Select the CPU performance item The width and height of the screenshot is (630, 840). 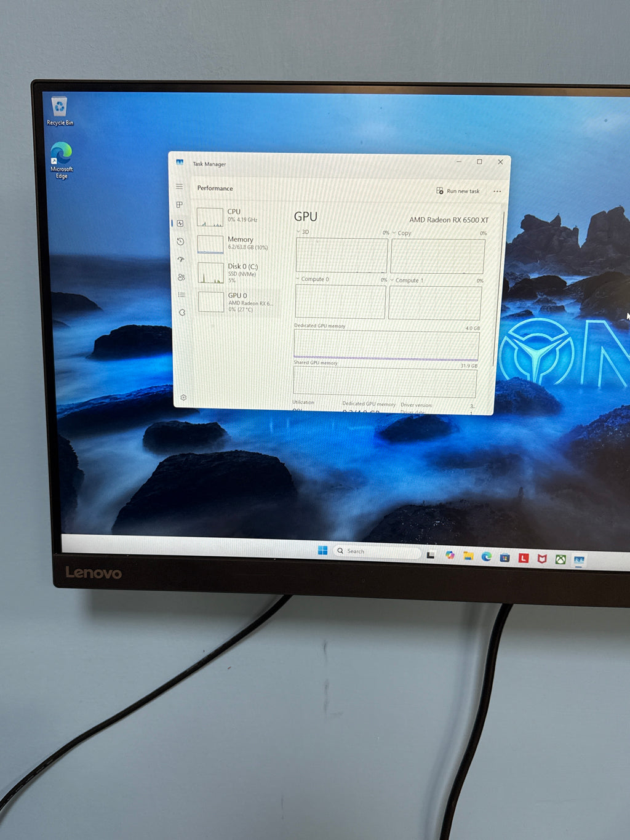(x=234, y=216)
